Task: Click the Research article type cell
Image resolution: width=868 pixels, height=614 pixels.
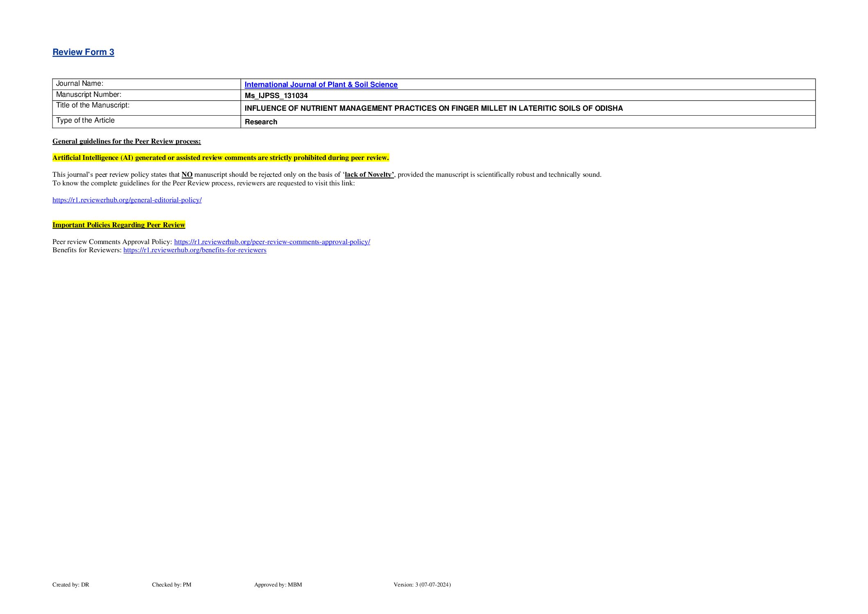Action: pyautogui.click(x=261, y=122)
